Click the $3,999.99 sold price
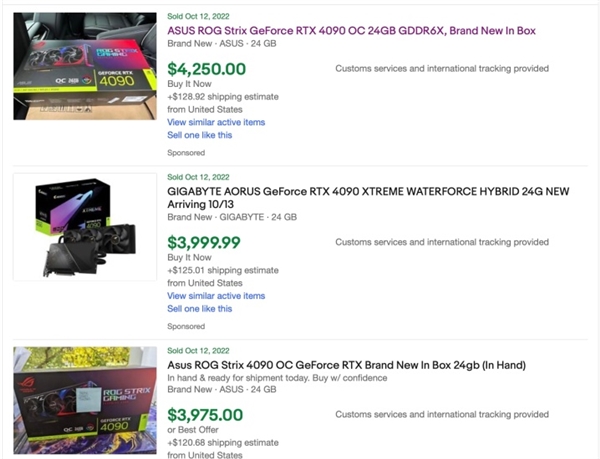Screen dimensions: 600x459 click(204, 242)
